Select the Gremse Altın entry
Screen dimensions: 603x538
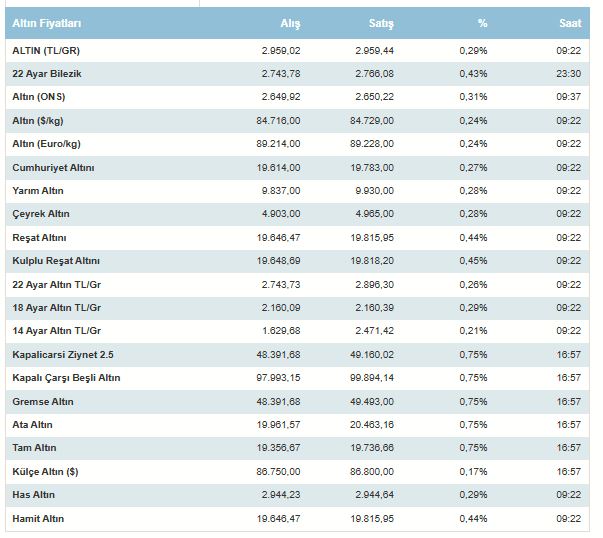297,401
